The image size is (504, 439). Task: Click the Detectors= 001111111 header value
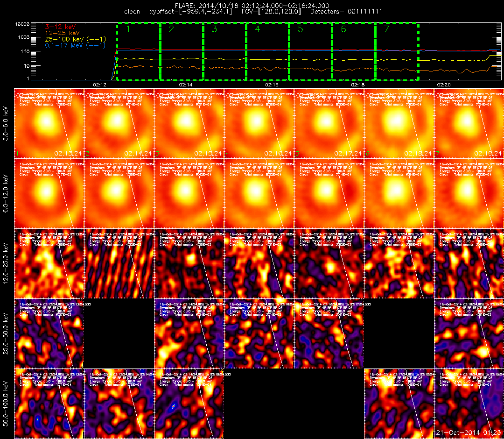346,12
